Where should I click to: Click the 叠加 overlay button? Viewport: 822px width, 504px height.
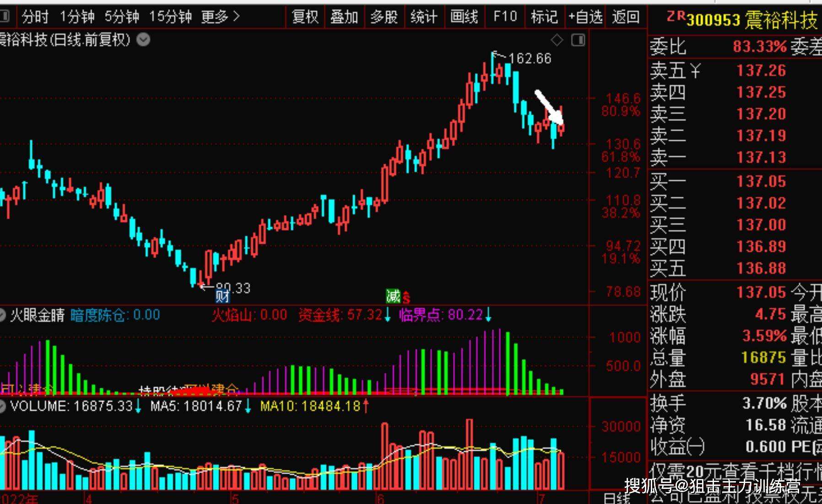point(344,17)
